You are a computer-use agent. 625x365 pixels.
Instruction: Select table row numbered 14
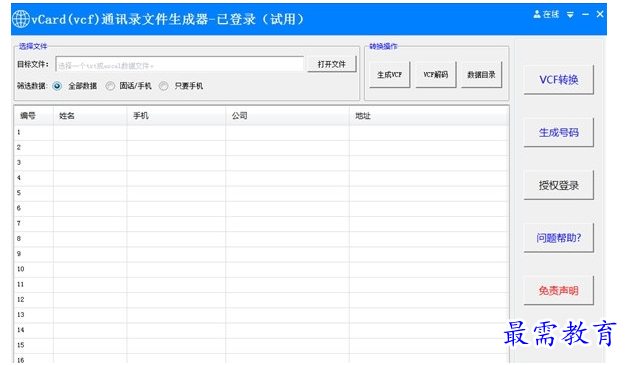coord(261,330)
